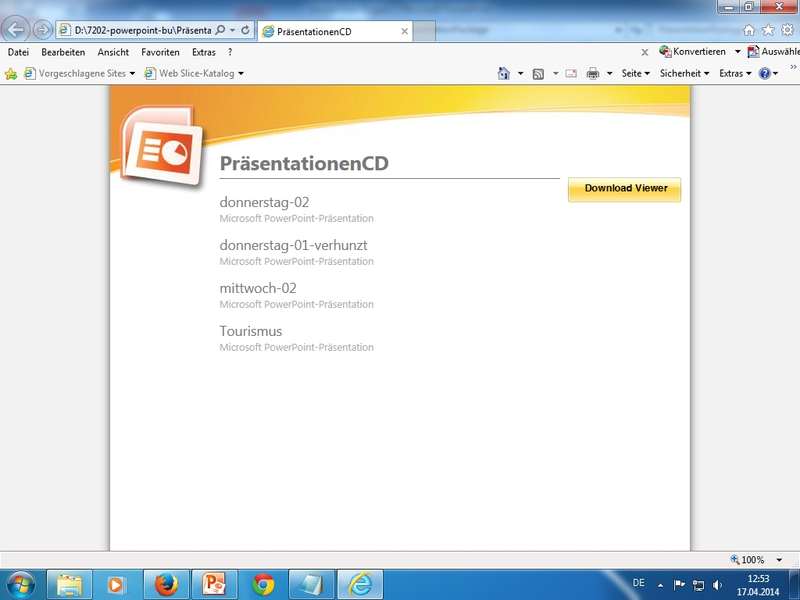
Task: Launch Windows Media Player from taskbar
Action: [116, 585]
